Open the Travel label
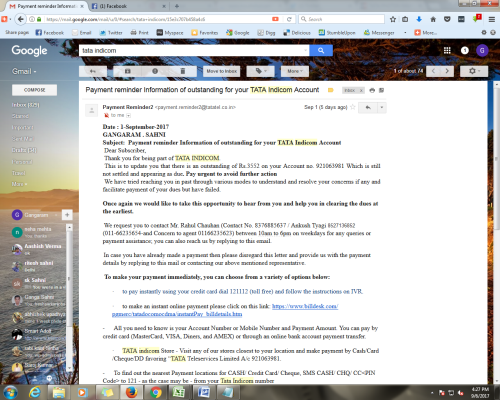Image resolution: width=500 pixels, height=400 pixels. coord(18,173)
